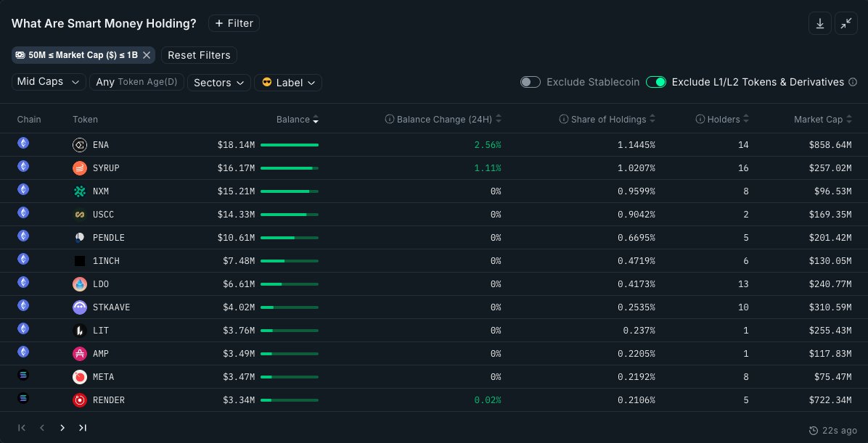Screen dimensions: 868x443
Task: Click the ENA token icon
Action: (x=80, y=145)
